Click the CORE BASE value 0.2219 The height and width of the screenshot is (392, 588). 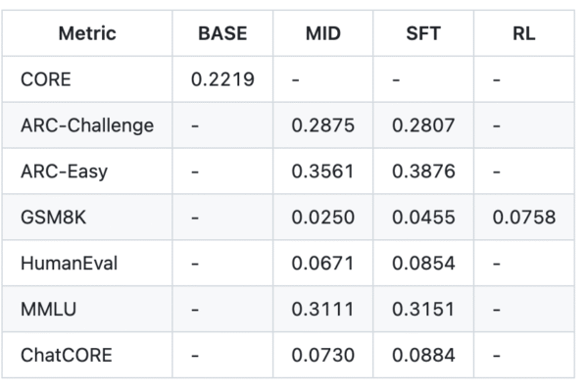(x=222, y=79)
